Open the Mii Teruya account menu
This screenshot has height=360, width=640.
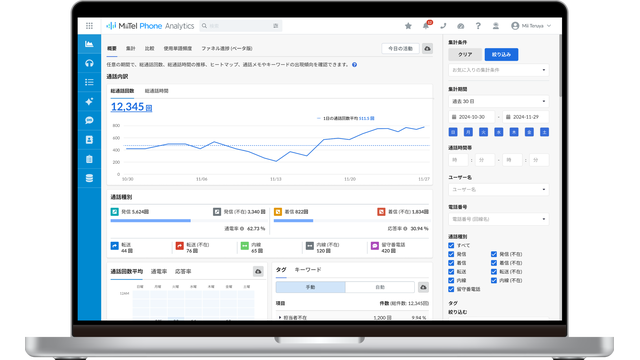531,26
